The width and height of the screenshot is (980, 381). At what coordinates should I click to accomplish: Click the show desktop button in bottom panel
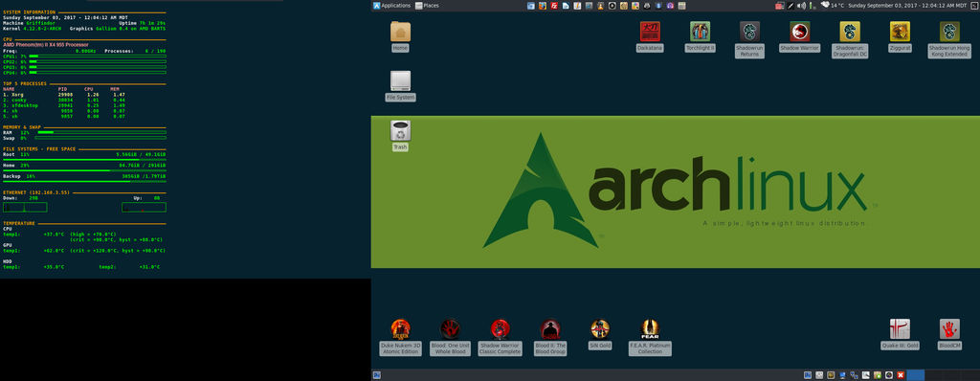coord(377,375)
